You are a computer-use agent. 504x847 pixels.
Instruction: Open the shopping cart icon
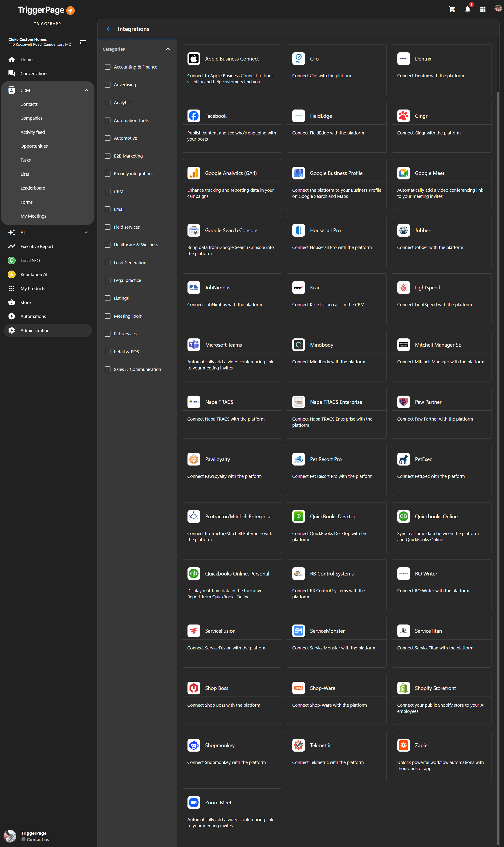[452, 9]
